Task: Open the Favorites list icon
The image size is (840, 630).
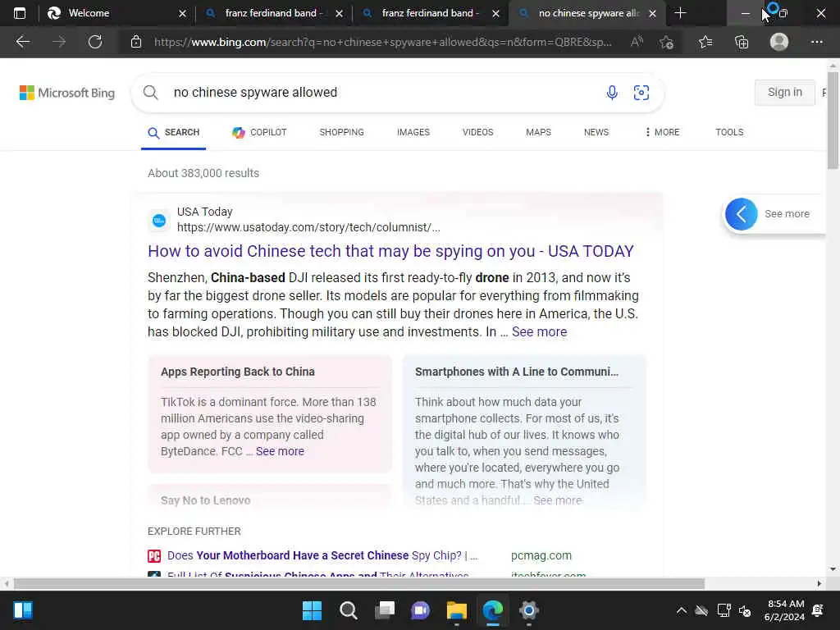Action: tap(705, 42)
